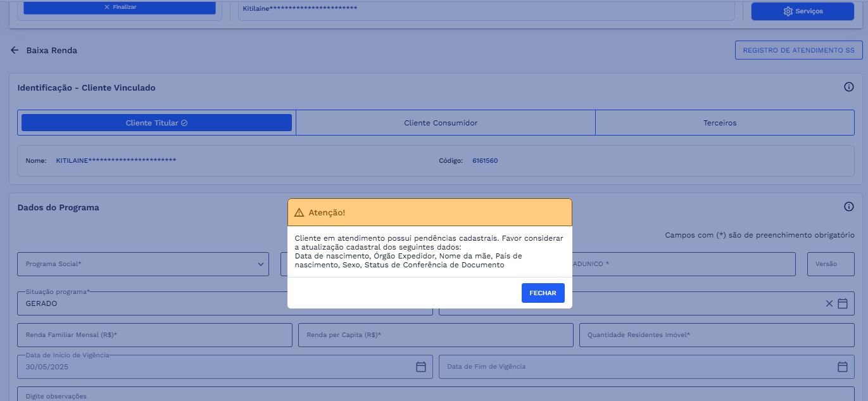The image size is (868, 401).
Task: Clear the date field using X icon
Action: pyautogui.click(x=829, y=303)
